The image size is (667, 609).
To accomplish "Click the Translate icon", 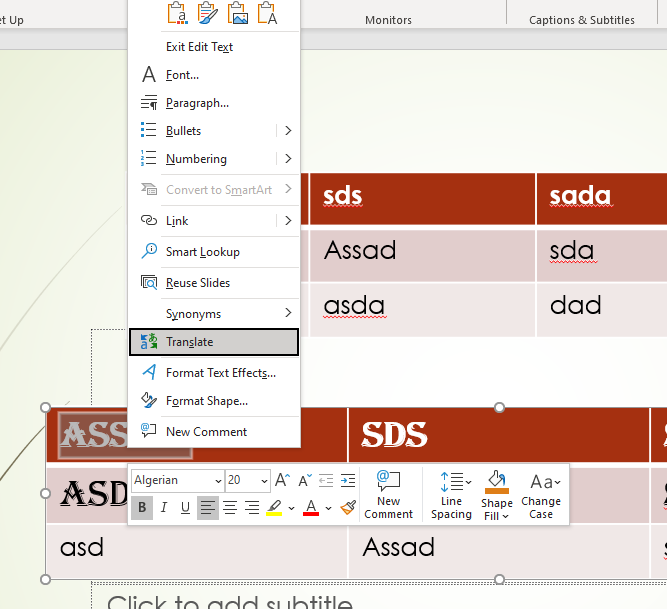I will (x=149, y=341).
